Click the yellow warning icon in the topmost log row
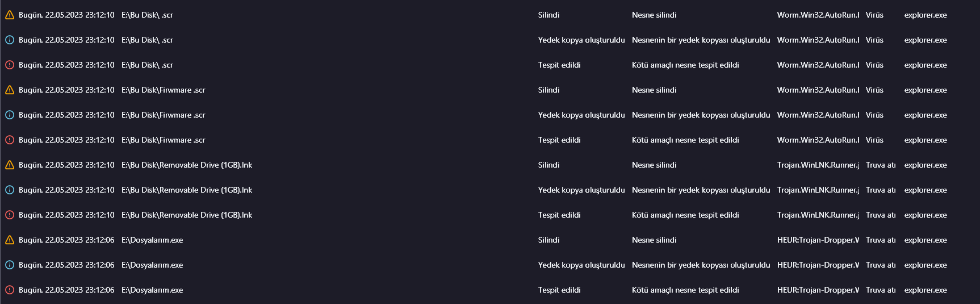 [10, 15]
